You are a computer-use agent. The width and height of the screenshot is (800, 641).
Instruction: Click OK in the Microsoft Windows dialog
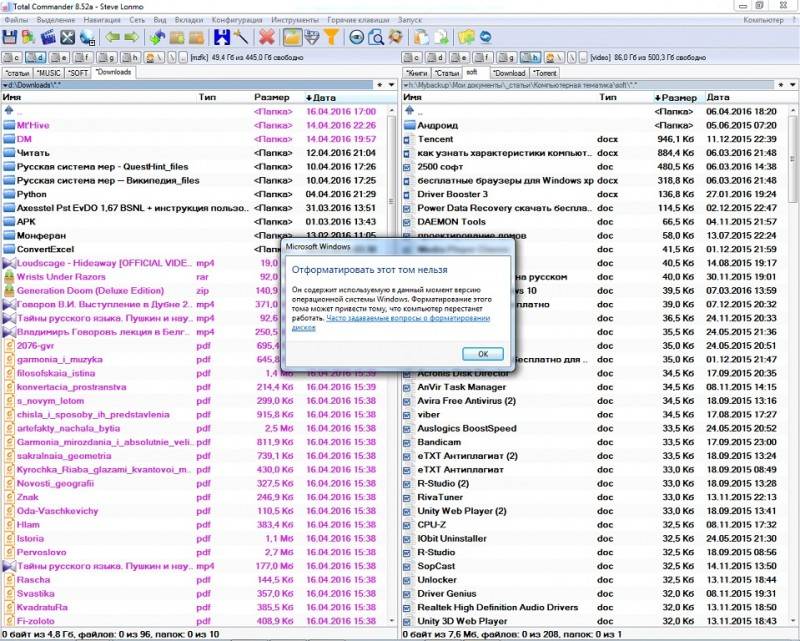(x=483, y=354)
